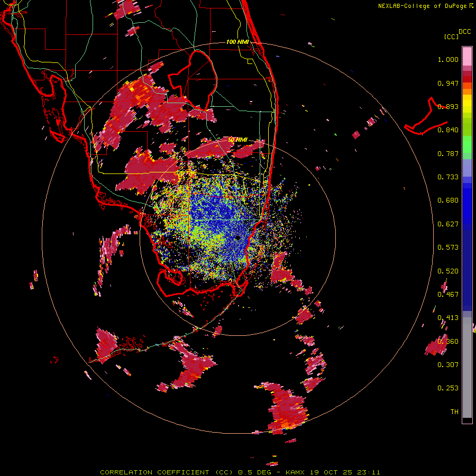This screenshot has width=476, height=476.
Task: Click the 0.413 scale value
Action: [x=448, y=318]
